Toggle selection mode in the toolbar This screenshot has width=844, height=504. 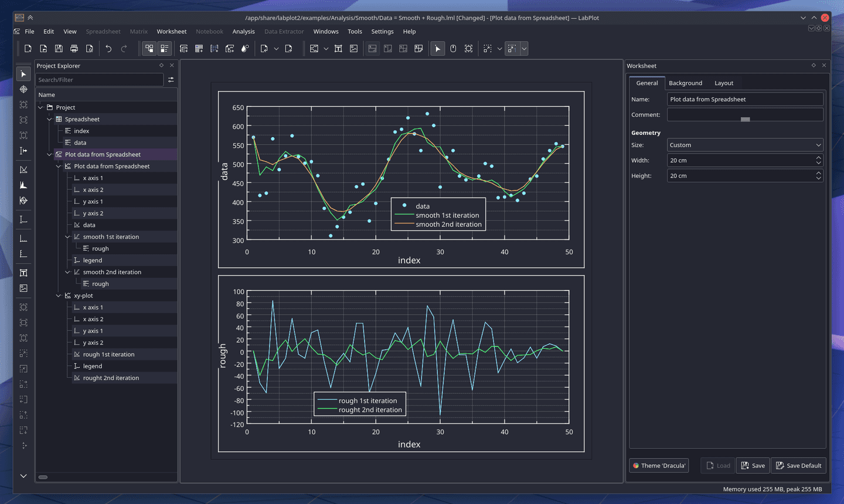click(437, 49)
